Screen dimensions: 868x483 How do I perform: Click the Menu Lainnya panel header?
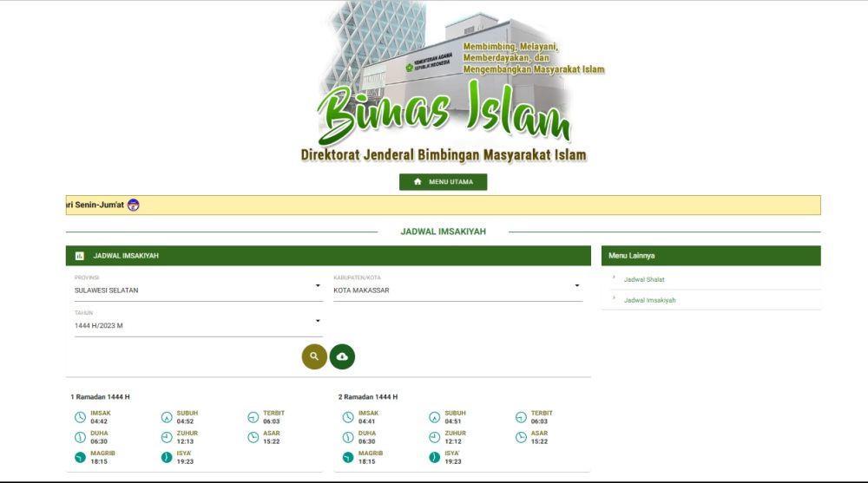tap(711, 256)
